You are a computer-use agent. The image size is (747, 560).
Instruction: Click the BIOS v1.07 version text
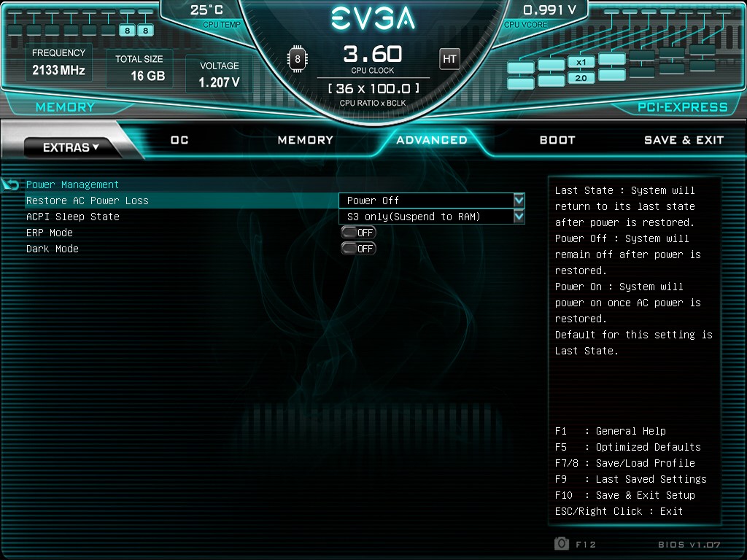[689, 544]
